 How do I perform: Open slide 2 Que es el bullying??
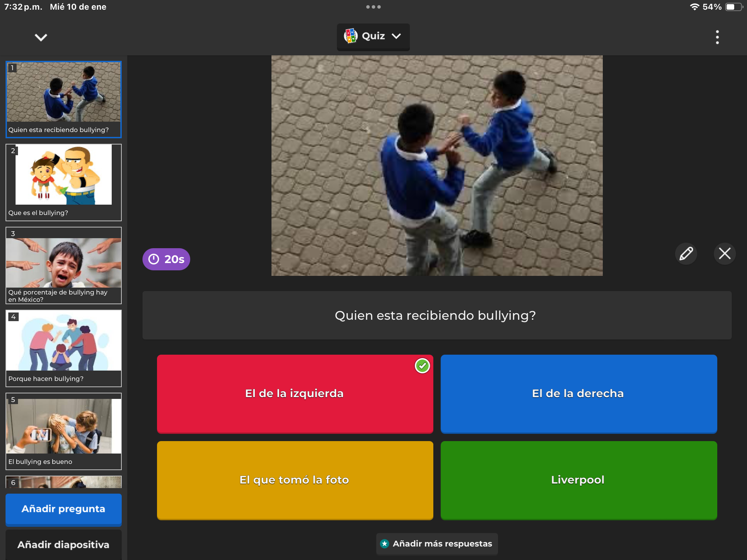point(64,183)
